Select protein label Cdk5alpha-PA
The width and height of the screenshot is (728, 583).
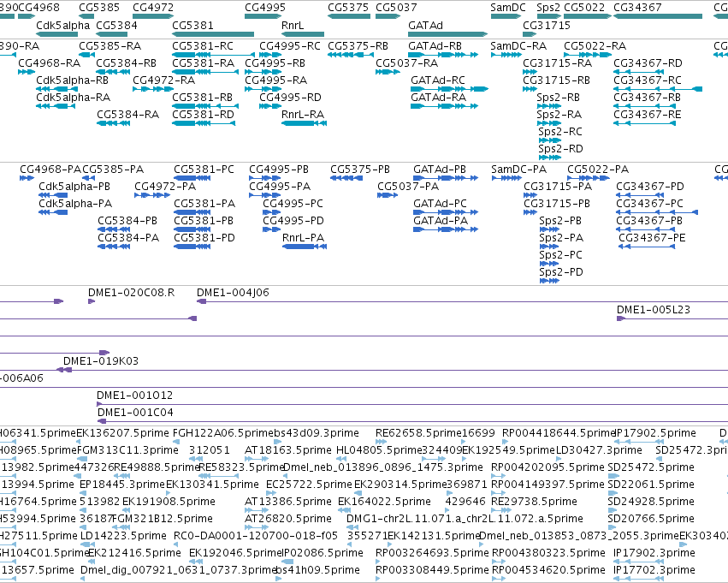tap(75, 204)
